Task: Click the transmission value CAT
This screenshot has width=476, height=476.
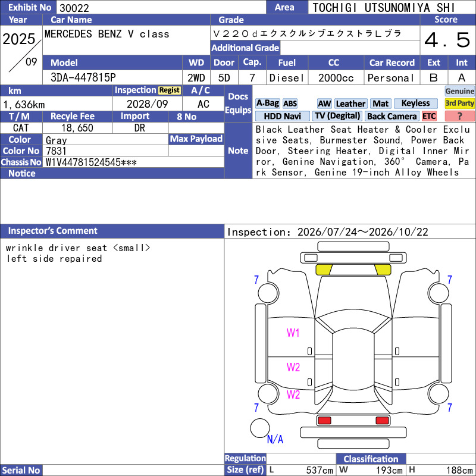Action: point(21,128)
